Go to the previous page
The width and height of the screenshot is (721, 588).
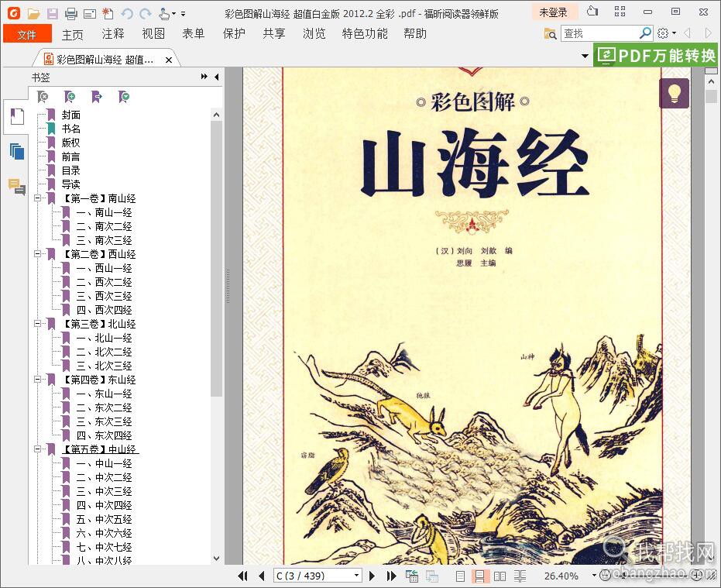click(262, 576)
